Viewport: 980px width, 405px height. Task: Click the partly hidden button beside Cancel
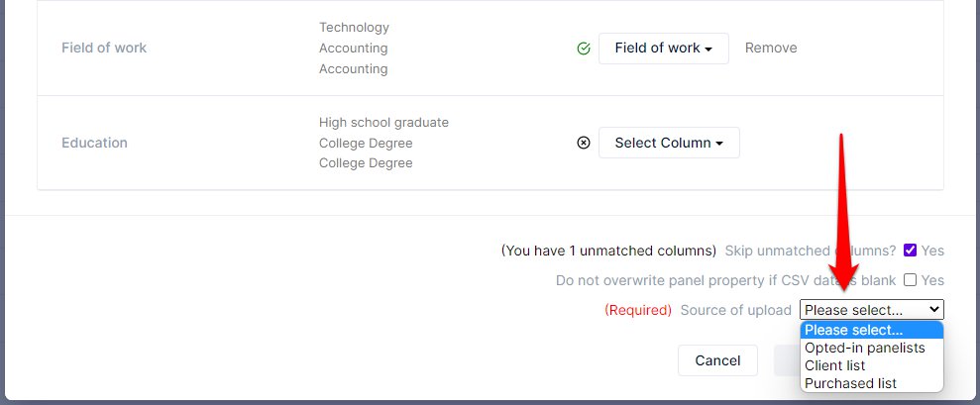click(787, 360)
